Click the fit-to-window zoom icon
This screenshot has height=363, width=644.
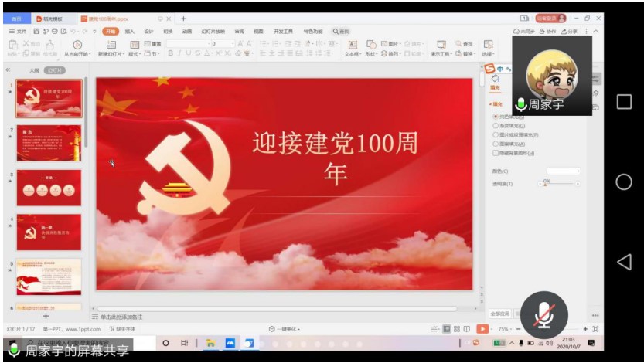[595, 329]
